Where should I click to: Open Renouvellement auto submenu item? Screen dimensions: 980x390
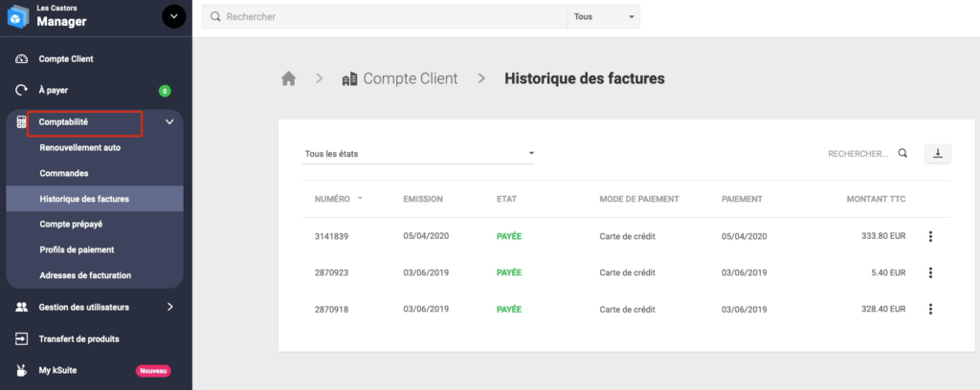[x=80, y=148]
